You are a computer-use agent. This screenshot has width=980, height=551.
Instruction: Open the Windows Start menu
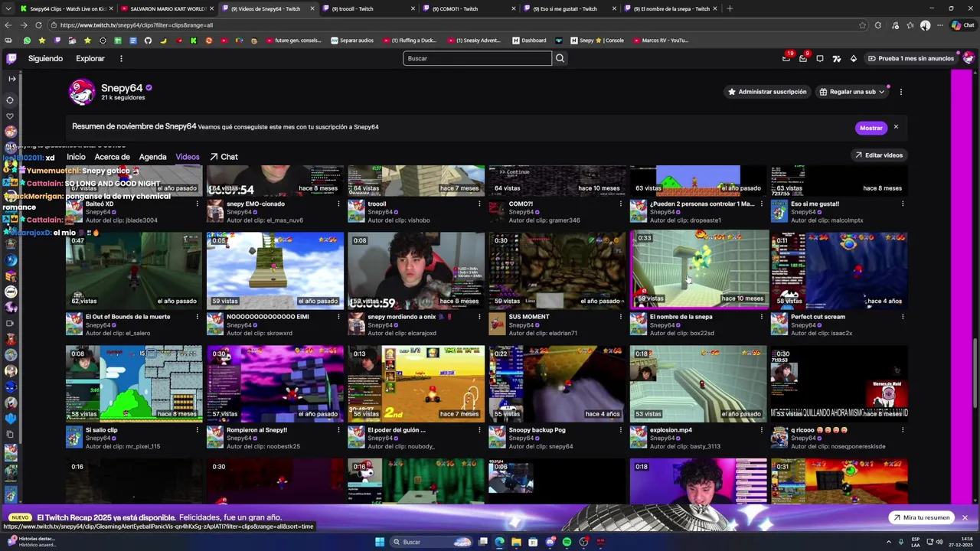[x=380, y=542]
